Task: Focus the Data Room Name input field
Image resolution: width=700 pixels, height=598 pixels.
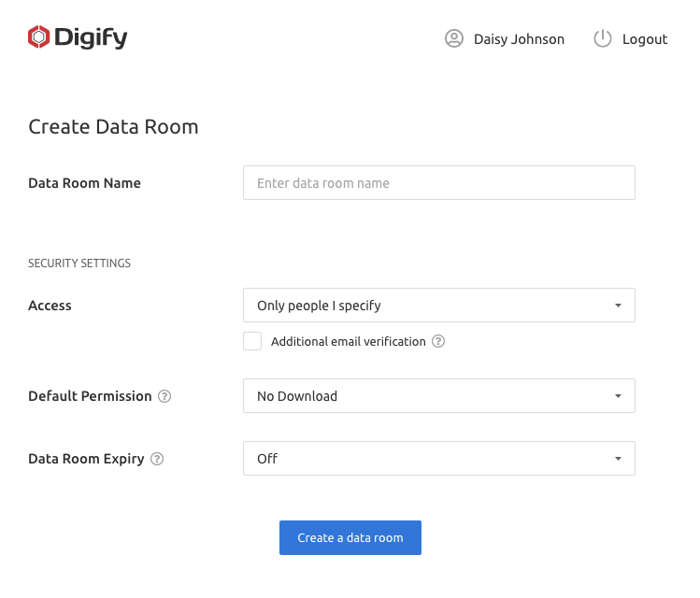Action: (x=438, y=183)
